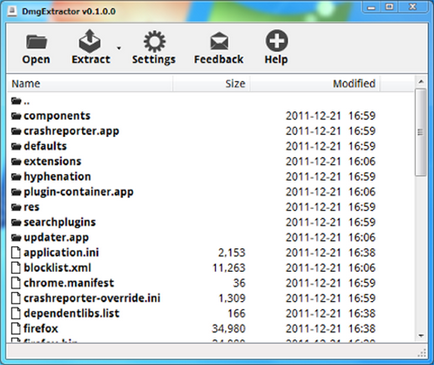Select the plugin-container.app folder icon
This screenshot has width=434, height=365.
point(16,192)
